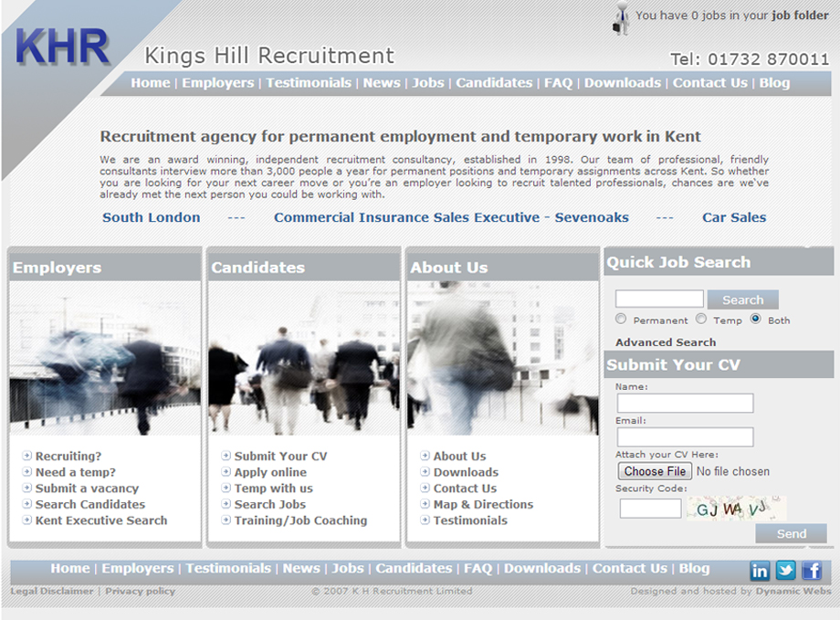Click the About Us panel heading
This screenshot has height=620, width=840.
449,268
